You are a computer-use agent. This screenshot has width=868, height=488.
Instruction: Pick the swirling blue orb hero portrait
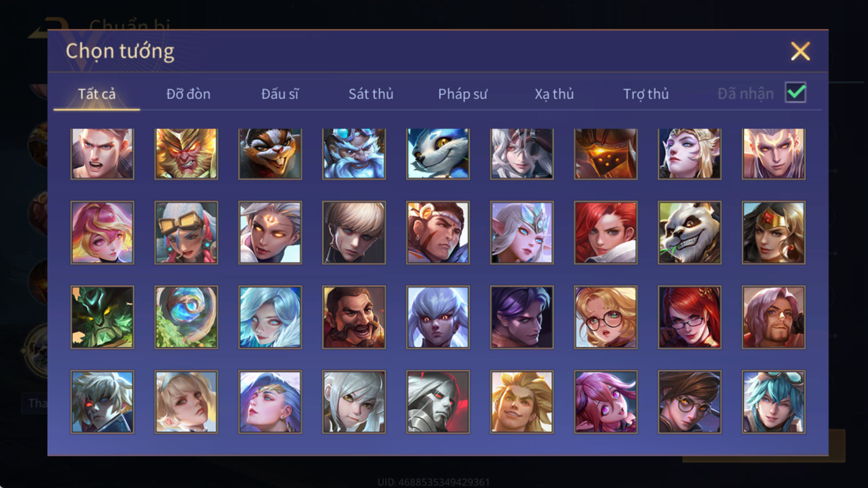point(186,317)
